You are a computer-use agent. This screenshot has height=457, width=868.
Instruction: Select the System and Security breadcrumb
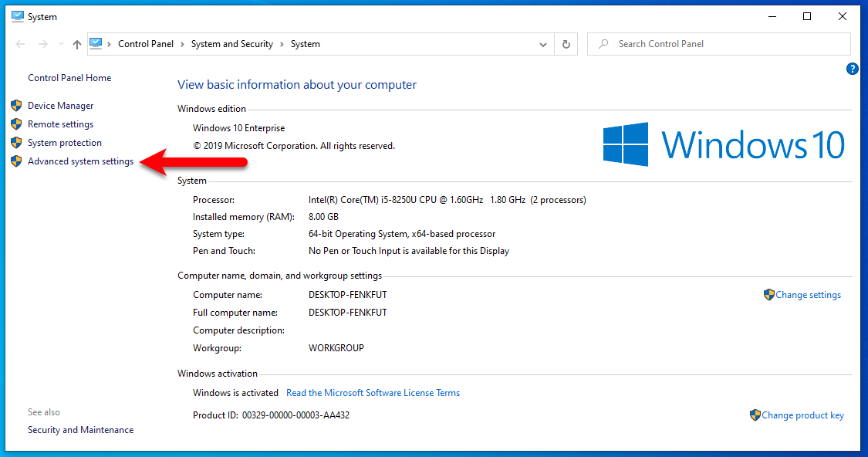(232, 44)
